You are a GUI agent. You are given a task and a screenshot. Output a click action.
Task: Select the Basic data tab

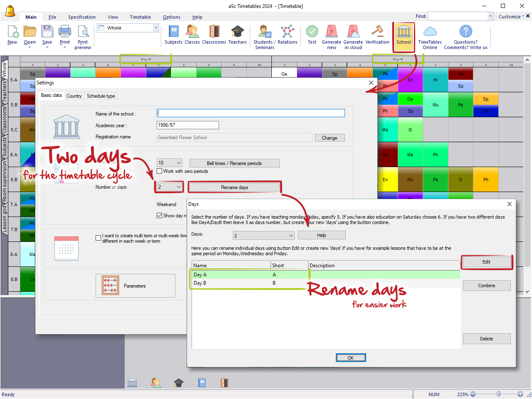click(52, 95)
